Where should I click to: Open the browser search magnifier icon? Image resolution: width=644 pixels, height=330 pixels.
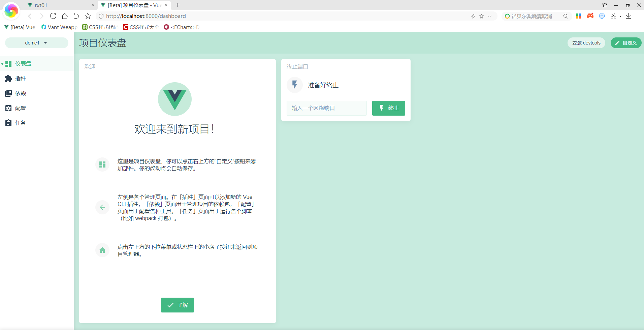click(x=566, y=16)
